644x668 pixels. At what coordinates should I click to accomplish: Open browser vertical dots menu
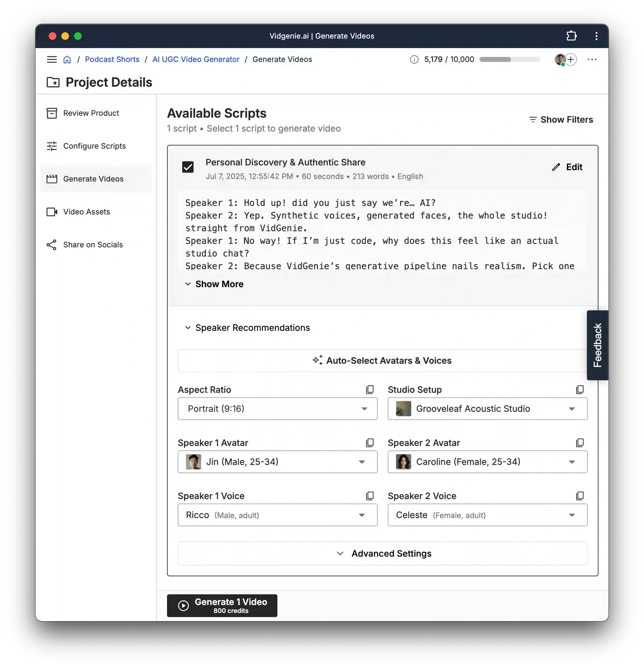pos(596,36)
